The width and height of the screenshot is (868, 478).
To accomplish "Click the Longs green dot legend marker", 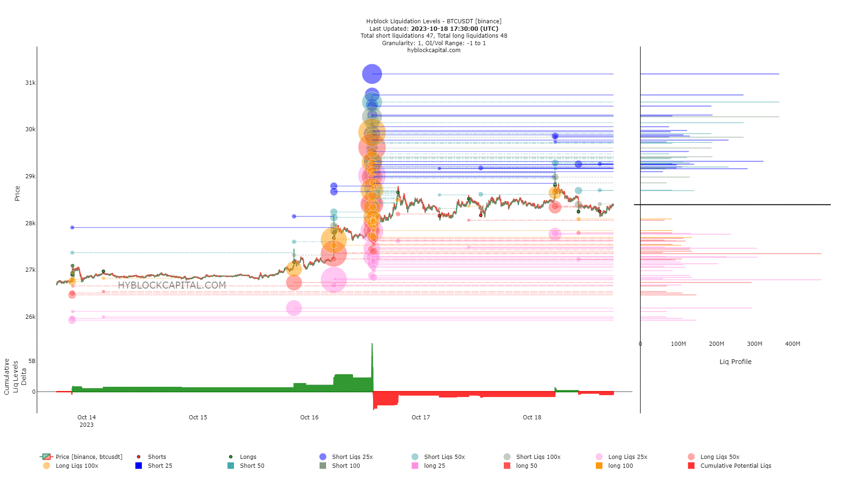I will click(x=231, y=457).
